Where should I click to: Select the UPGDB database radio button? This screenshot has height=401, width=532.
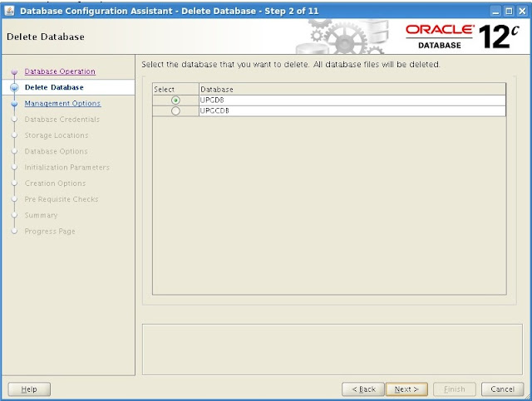tap(175, 100)
